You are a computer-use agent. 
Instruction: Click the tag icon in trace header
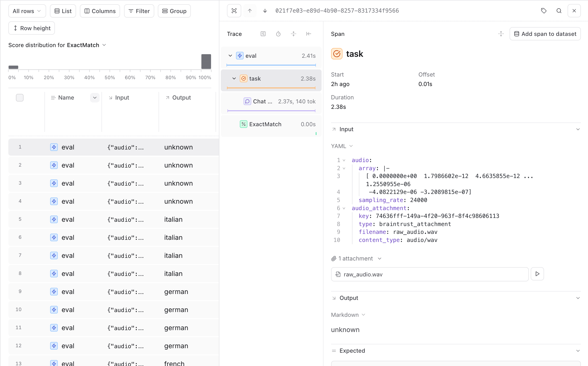point(544,11)
